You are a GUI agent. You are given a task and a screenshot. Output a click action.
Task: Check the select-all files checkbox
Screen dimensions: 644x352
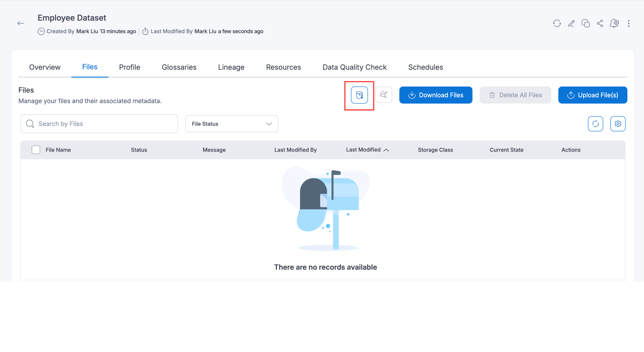(36, 150)
